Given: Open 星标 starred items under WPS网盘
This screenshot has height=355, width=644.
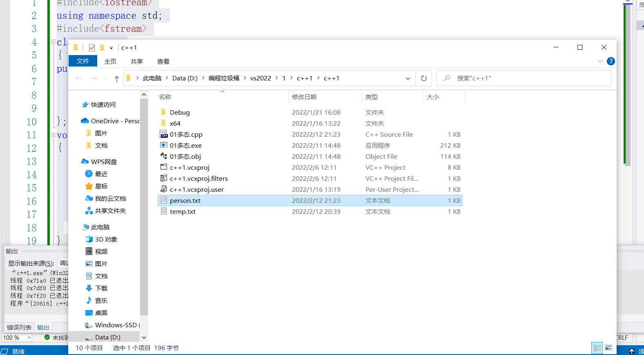Looking at the screenshot, I should point(101,186).
